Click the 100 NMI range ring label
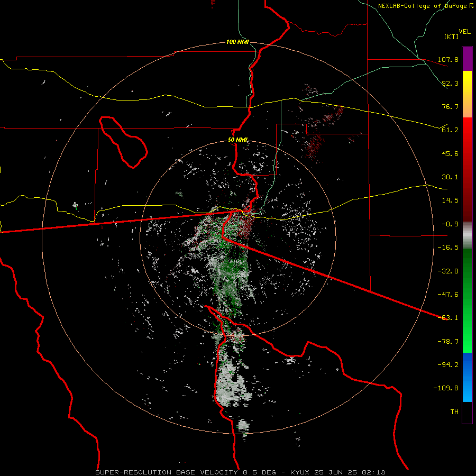The width and height of the screenshot is (476, 476). (x=237, y=42)
